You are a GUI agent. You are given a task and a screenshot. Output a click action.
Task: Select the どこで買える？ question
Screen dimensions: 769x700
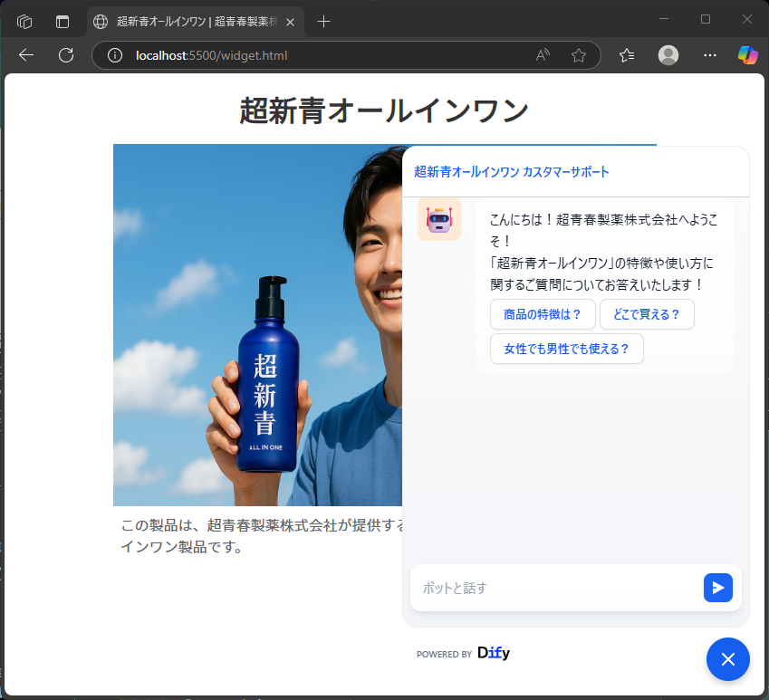(647, 314)
